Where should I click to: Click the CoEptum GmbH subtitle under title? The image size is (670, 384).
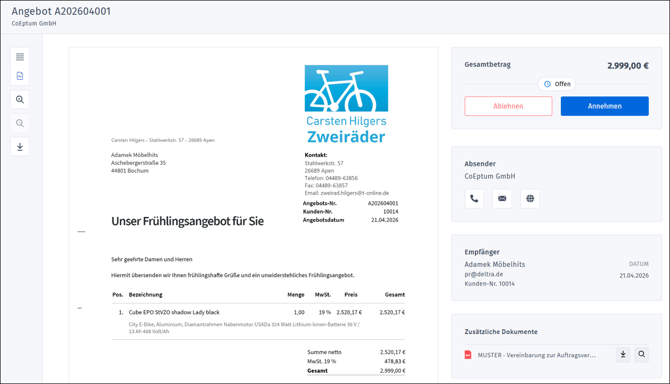(34, 23)
